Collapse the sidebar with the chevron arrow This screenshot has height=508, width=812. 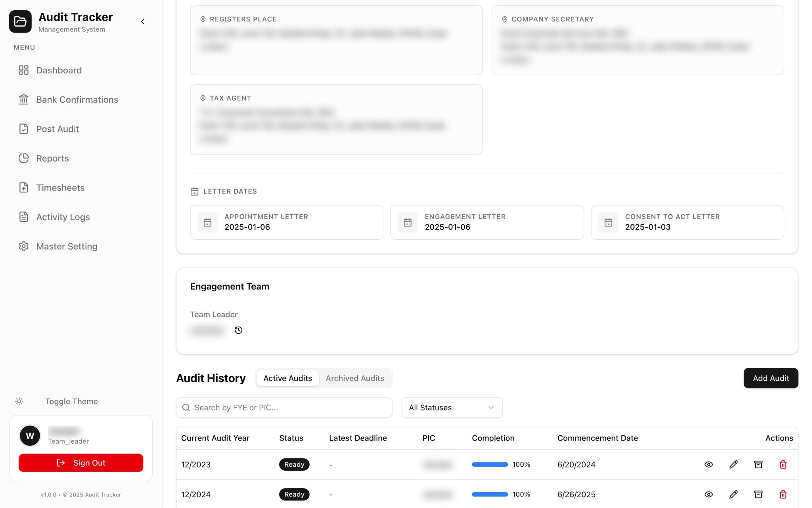coord(143,21)
